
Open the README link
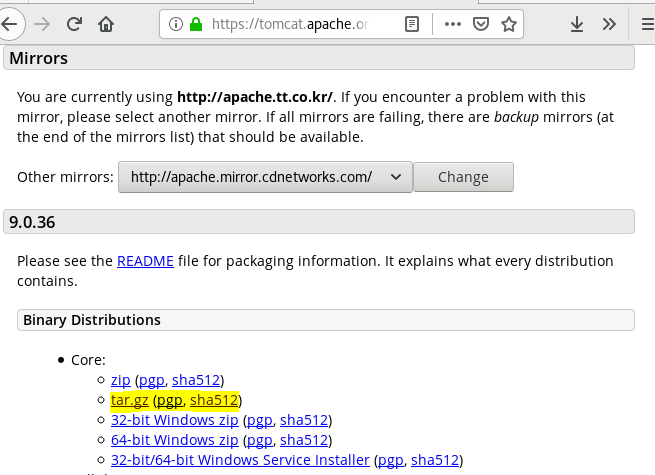(145, 261)
